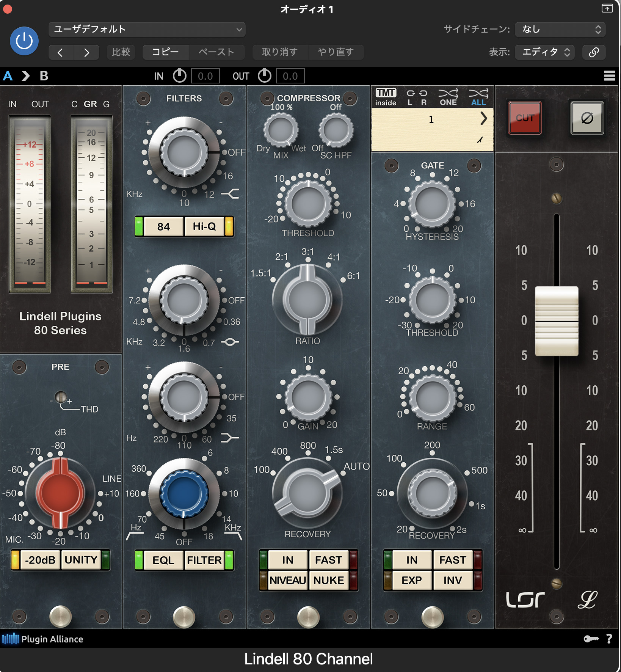Open the サイドチェーン なし dropdown
This screenshot has height=672, width=621.
pyautogui.click(x=560, y=30)
